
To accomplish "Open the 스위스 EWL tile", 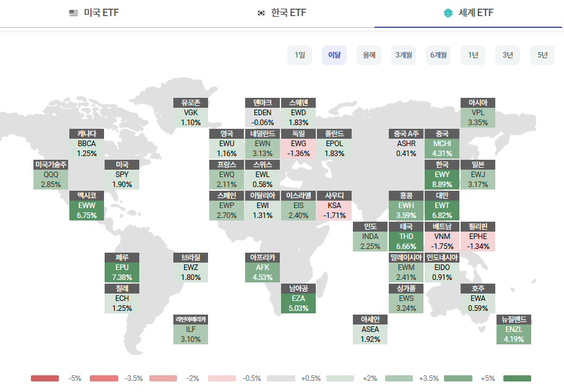I will tap(262, 175).
